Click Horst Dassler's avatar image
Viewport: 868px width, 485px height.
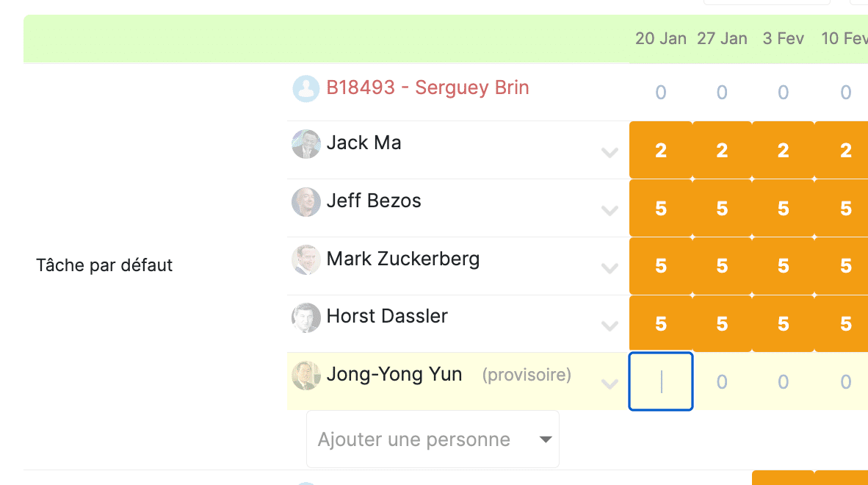pyautogui.click(x=306, y=317)
